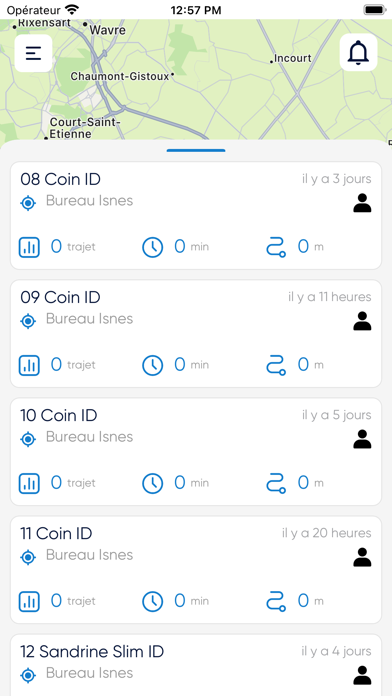This screenshot has width=392, height=696.
Task: Tap the blue bottom sheet drag handle
Action: 196,150
